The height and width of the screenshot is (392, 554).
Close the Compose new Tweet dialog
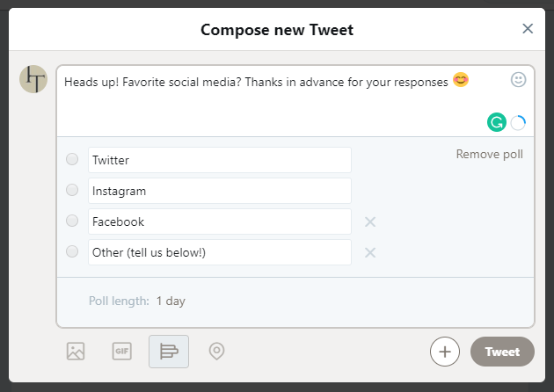click(528, 29)
